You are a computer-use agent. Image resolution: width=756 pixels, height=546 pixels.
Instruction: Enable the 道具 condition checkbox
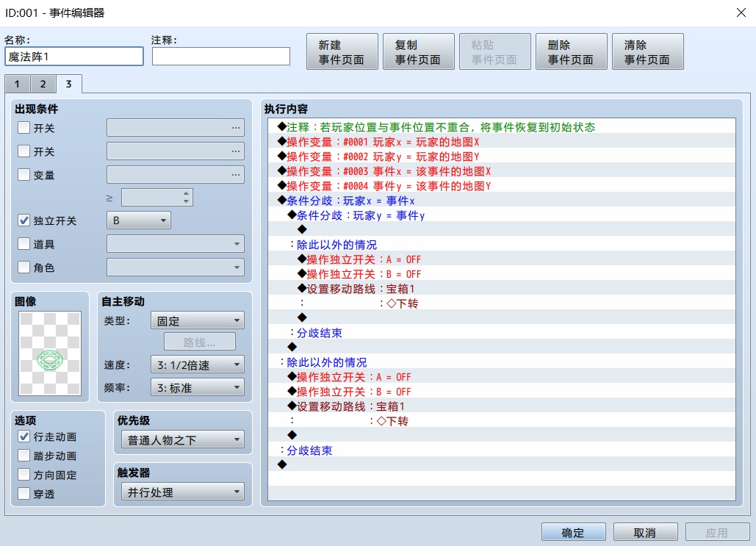(x=24, y=243)
